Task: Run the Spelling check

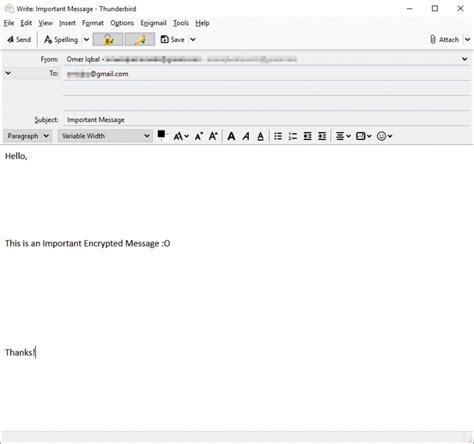Action: pos(61,40)
